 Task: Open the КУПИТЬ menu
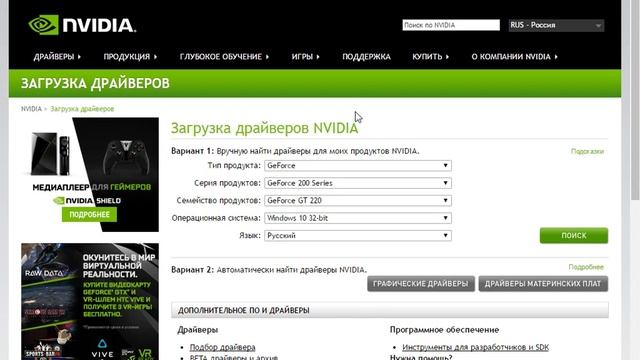coord(430,57)
